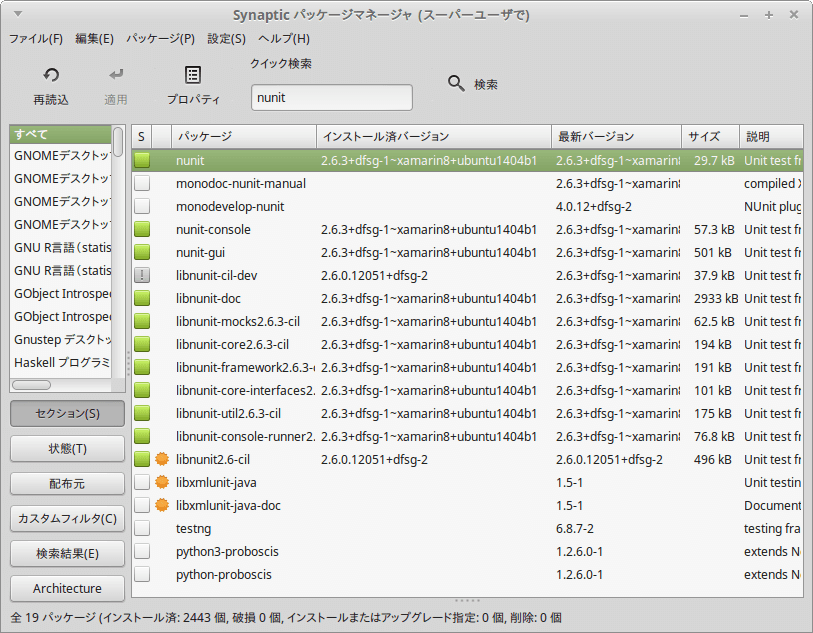Image resolution: width=813 pixels, height=633 pixels.
Task: Click the status box for nunit-gui
Action: click(x=142, y=252)
